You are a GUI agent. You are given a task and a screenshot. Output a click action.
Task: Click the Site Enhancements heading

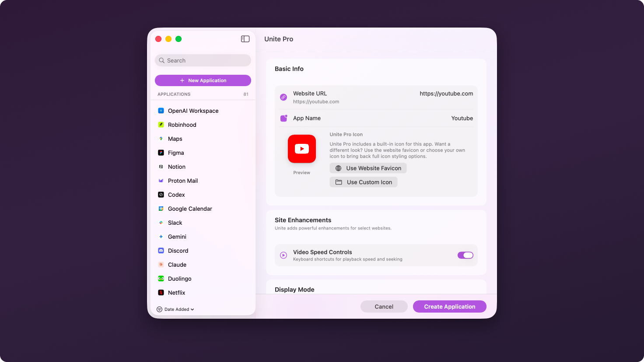[x=303, y=220]
